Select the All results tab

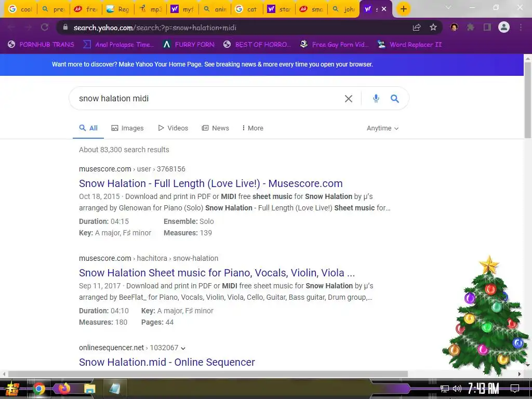pyautogui.click(x=88, y=128)
